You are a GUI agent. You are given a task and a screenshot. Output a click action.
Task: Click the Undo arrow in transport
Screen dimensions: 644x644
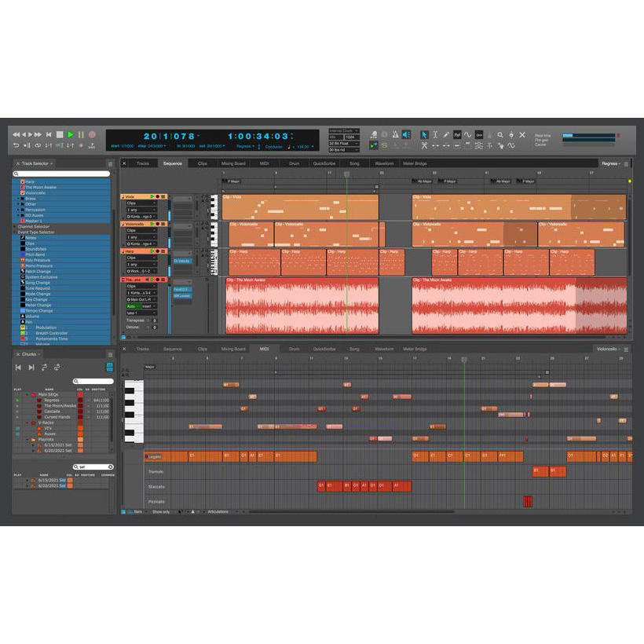coord(16,145)
